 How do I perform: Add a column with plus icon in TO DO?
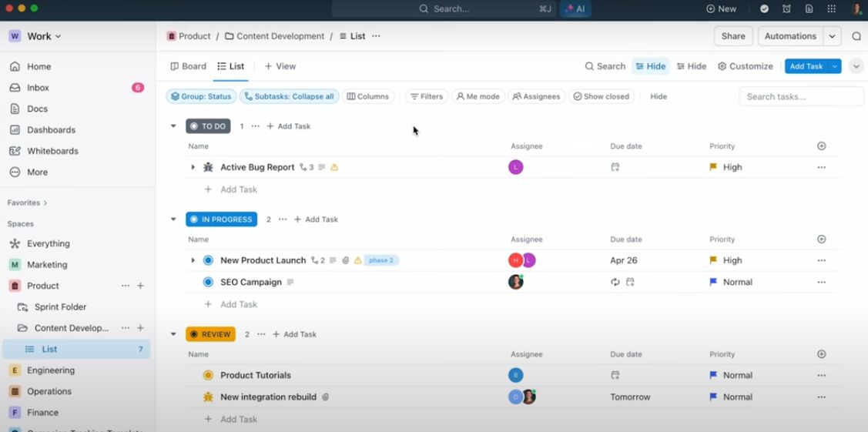point(822,146)
